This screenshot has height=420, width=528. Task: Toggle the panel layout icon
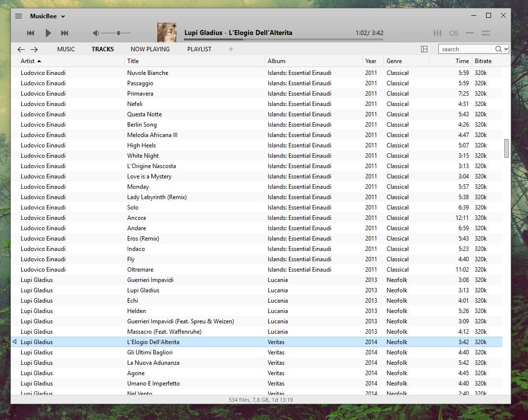424,49
